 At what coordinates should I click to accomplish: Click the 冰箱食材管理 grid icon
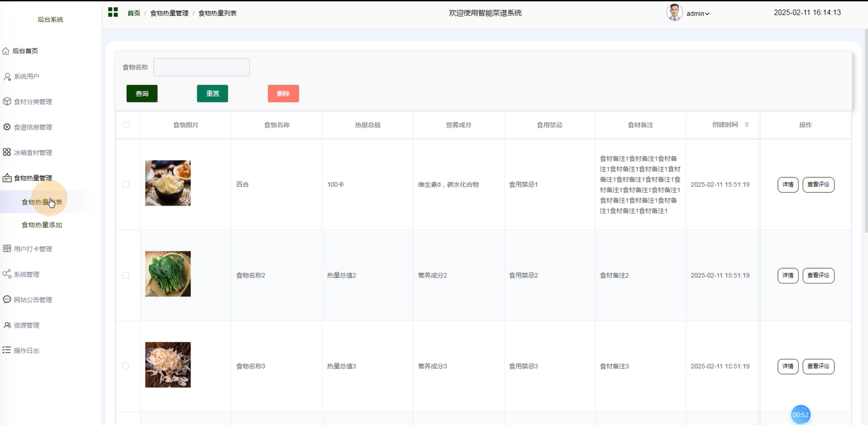tap(7, 152)
